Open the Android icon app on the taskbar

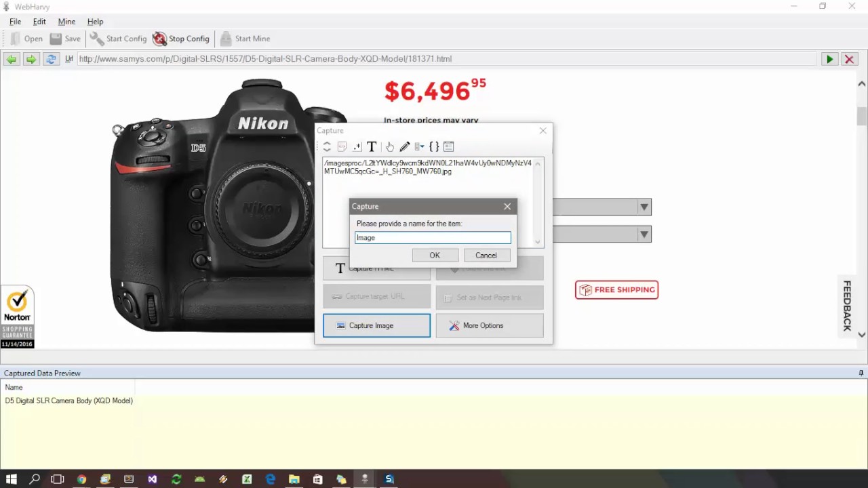click(199, 479)
